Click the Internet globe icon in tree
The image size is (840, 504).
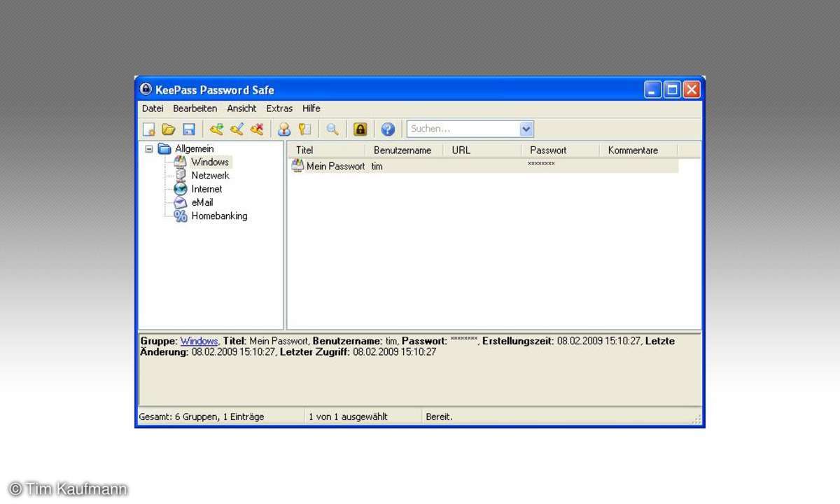click(180, 189)
